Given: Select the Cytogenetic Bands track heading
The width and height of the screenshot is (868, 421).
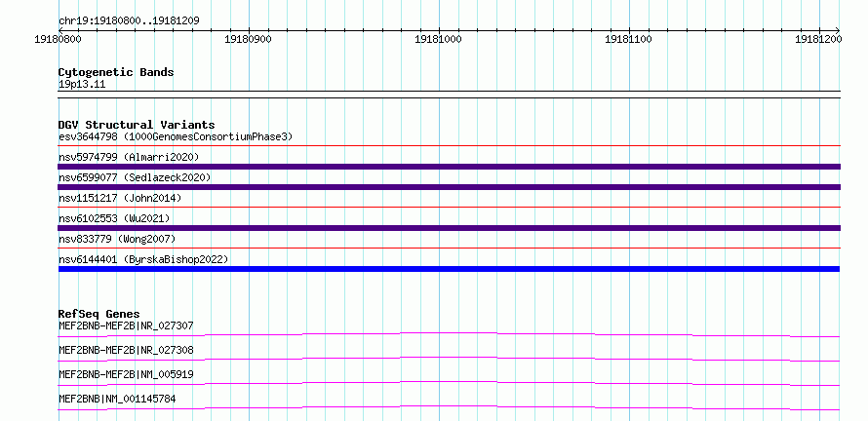Looking at the screenshot, I should click(116, 72).
